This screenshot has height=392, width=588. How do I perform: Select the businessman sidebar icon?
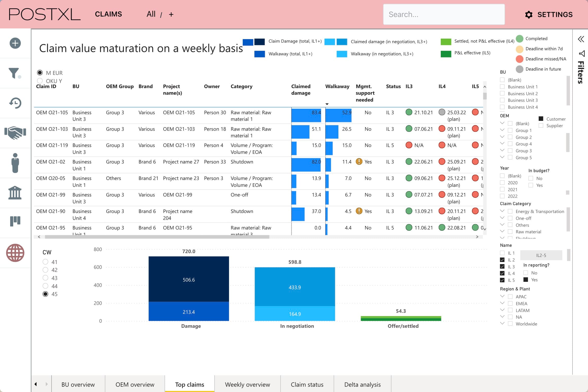coord(15,163)
